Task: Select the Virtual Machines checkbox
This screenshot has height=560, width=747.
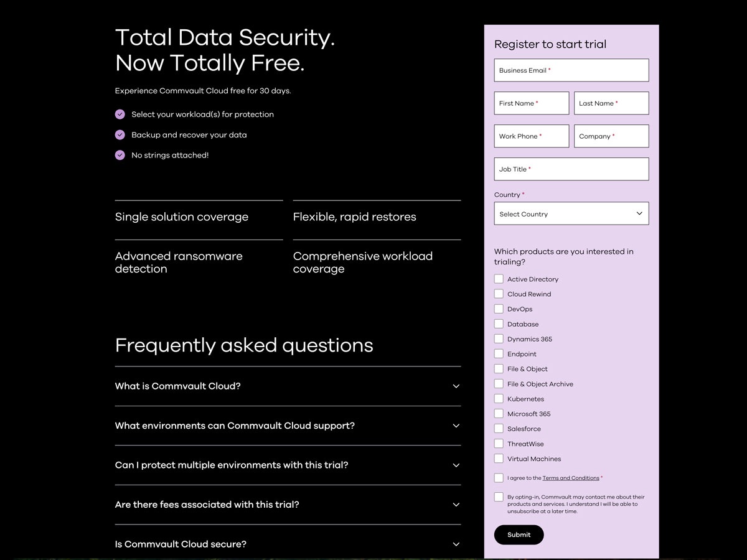Action: (x=499, y=459)
